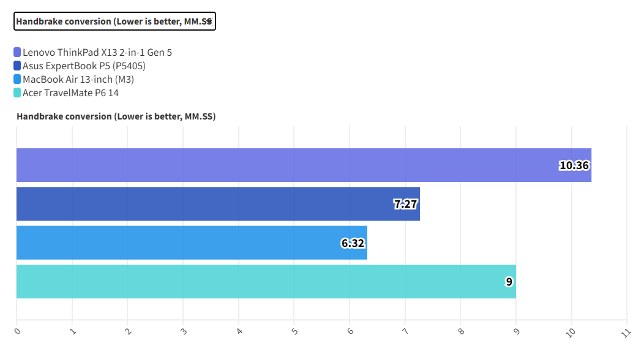
Task: Toggle Asus ExpertBook P5 (P5405) legend label
Action: coord(84,66)
